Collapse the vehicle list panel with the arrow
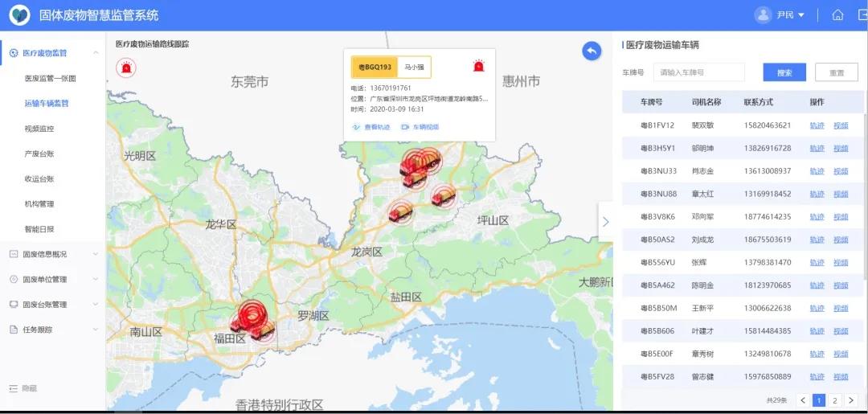 pyautogui.click(x=605, y=222)
